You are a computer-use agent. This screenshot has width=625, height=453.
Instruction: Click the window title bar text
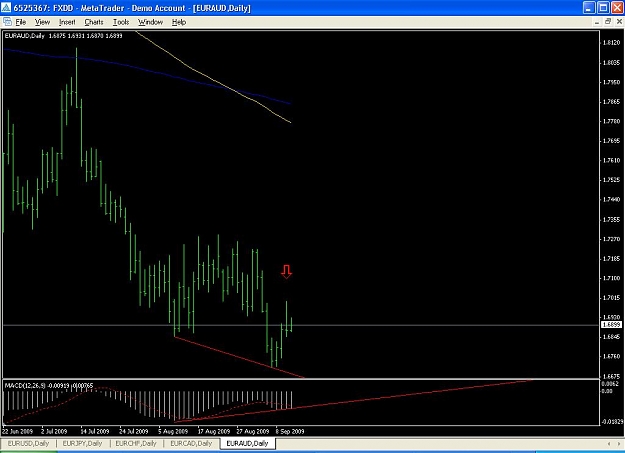tap(132, 8)
